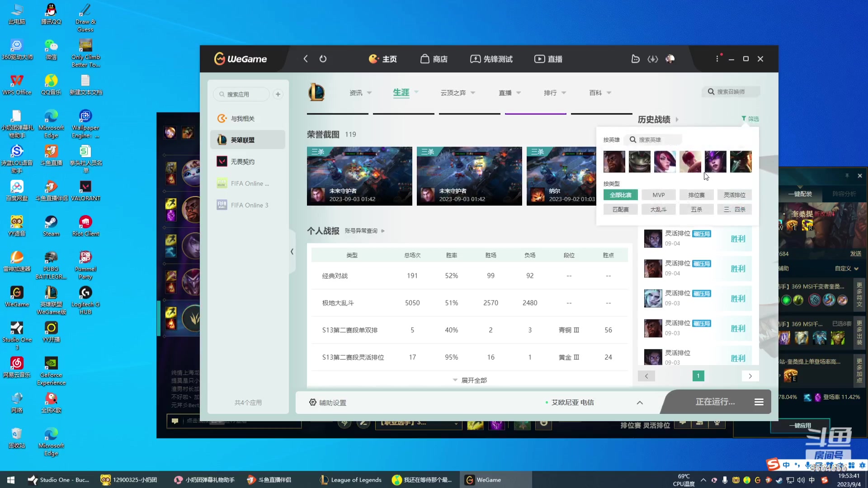Collapse the sidebar with the left chevron
This screenshot has width=868, height=488.
click(x=292, y=251)
